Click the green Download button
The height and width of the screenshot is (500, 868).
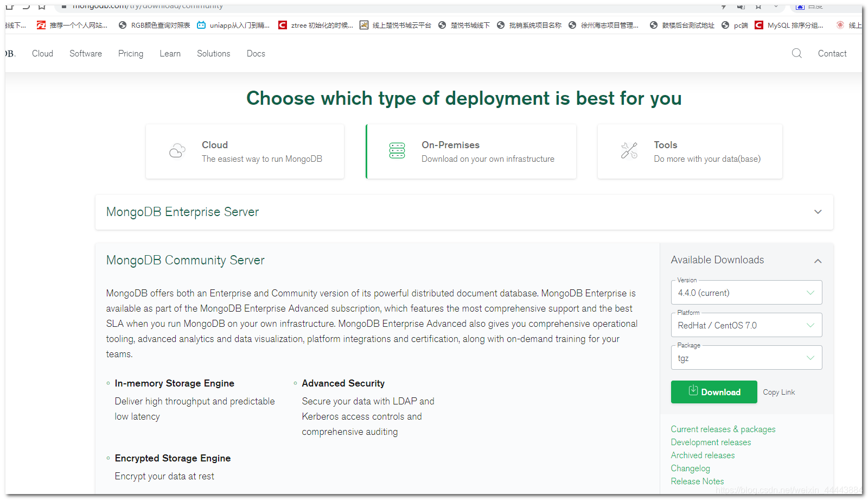pyautogui.click(x=714, y=392)
